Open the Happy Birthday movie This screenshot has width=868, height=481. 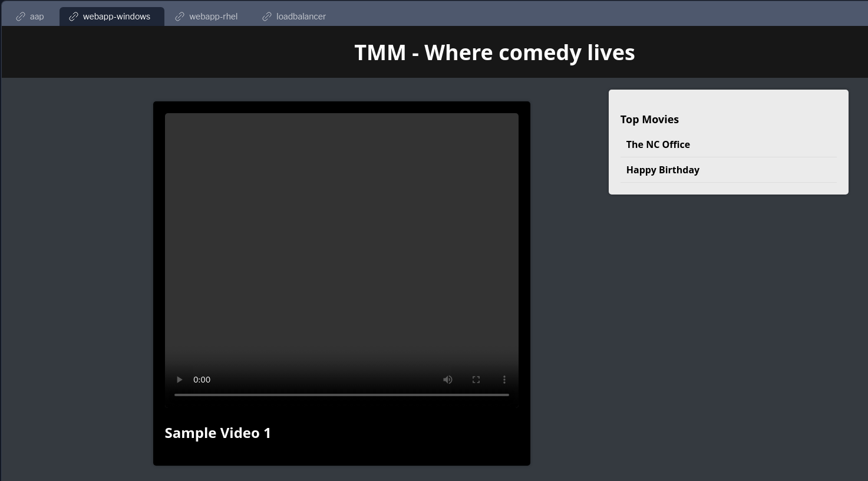coord(663,170)
